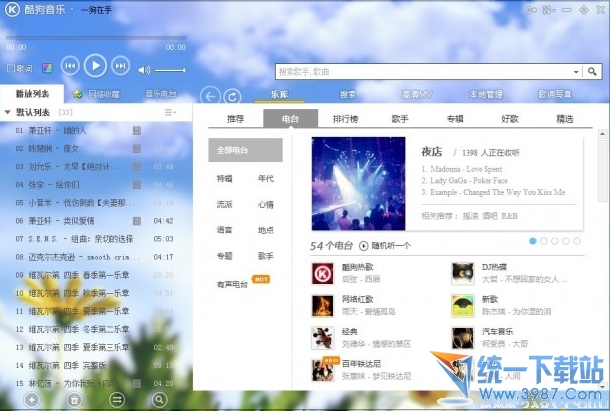The image size is (610, 411).
Task: Refresh the music library page
Action: (x=232, y=97)
